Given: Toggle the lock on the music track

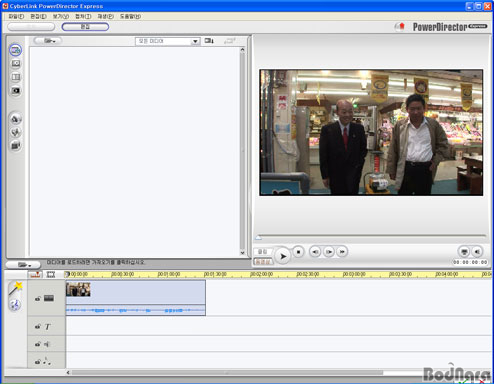Looking at the screenshot, I should click(x=38, y=362).
